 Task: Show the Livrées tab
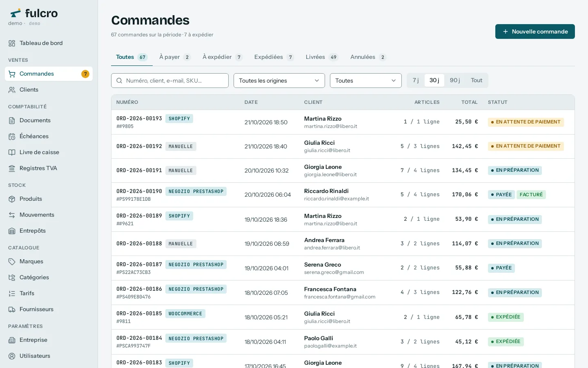point(322,57)
